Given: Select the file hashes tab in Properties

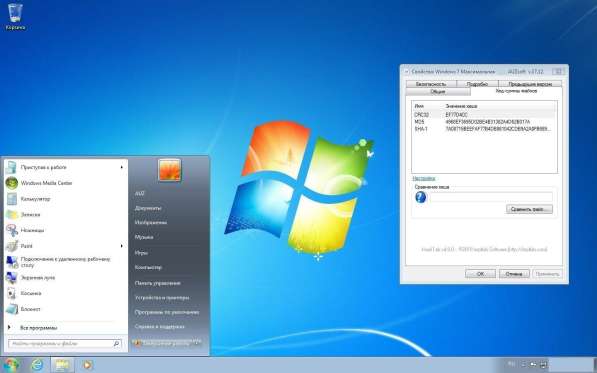Looking at the screenshot, I should pos(516,91).
